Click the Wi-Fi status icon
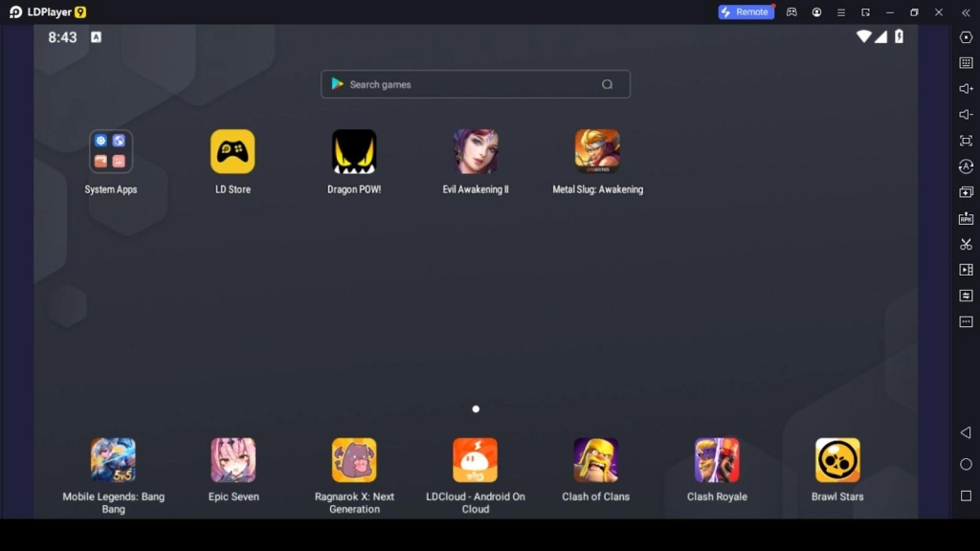The image size is (980, 551). [x=864, y=36]
